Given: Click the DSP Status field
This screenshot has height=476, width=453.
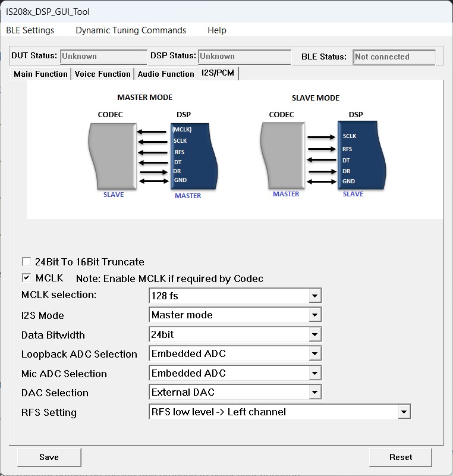Looking at the screenshot, I should pos(244,57).
